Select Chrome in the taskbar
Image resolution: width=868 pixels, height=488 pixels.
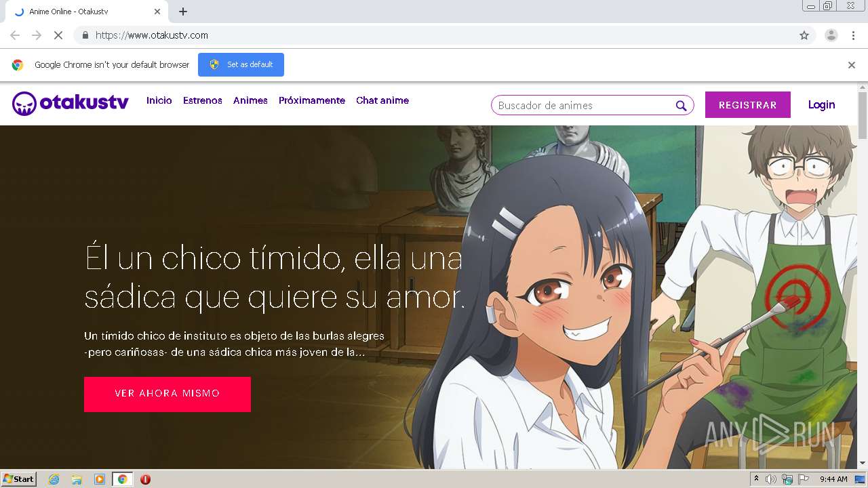[122, 479]
